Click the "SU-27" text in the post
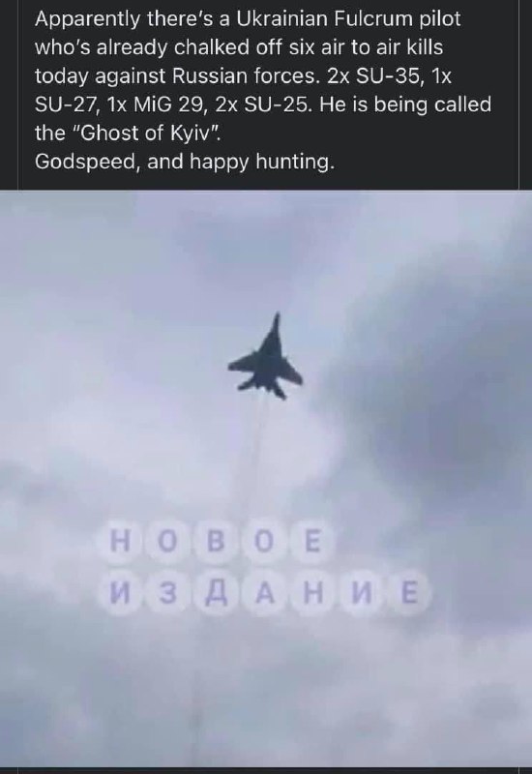 67,104
